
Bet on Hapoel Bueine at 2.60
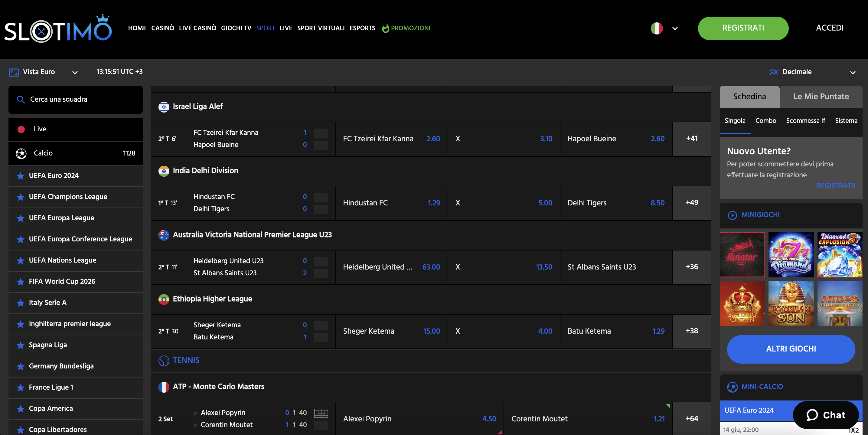pyautogui.click(x=616, y=139)
